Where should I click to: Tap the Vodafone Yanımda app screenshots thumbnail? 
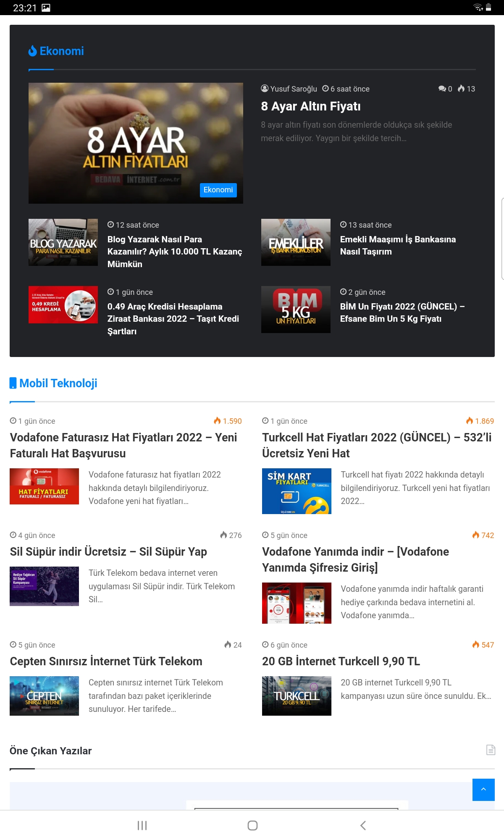coord(297,603)
